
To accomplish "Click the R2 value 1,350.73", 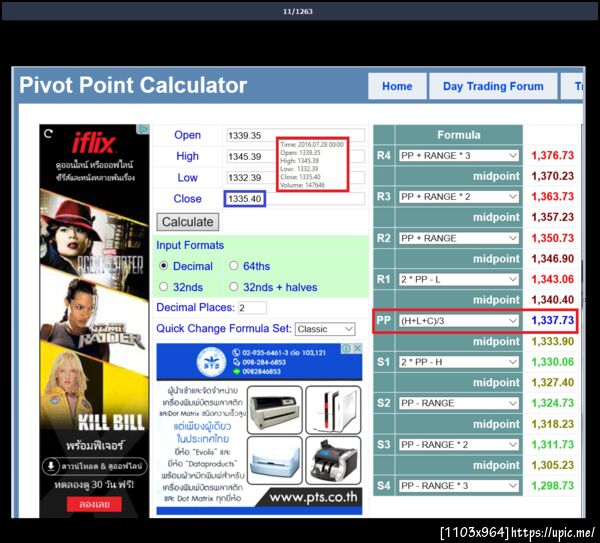I will (x=553, y=238).
